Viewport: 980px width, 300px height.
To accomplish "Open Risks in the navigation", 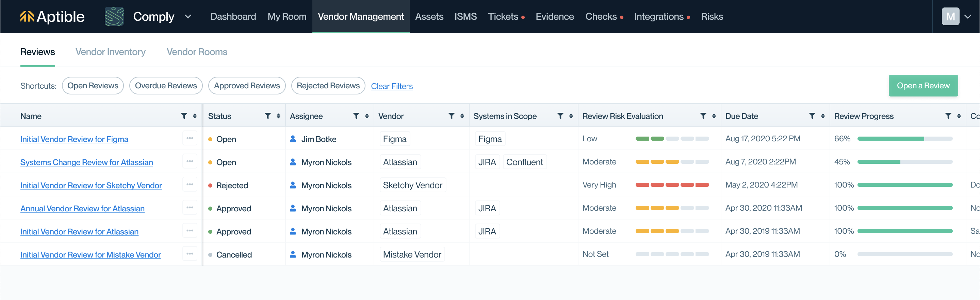I will [x=712, y=17].
